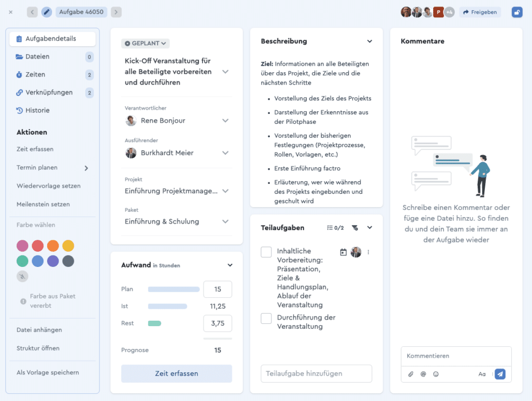Open the emoji picker in comment box

[x=436, y=374]
